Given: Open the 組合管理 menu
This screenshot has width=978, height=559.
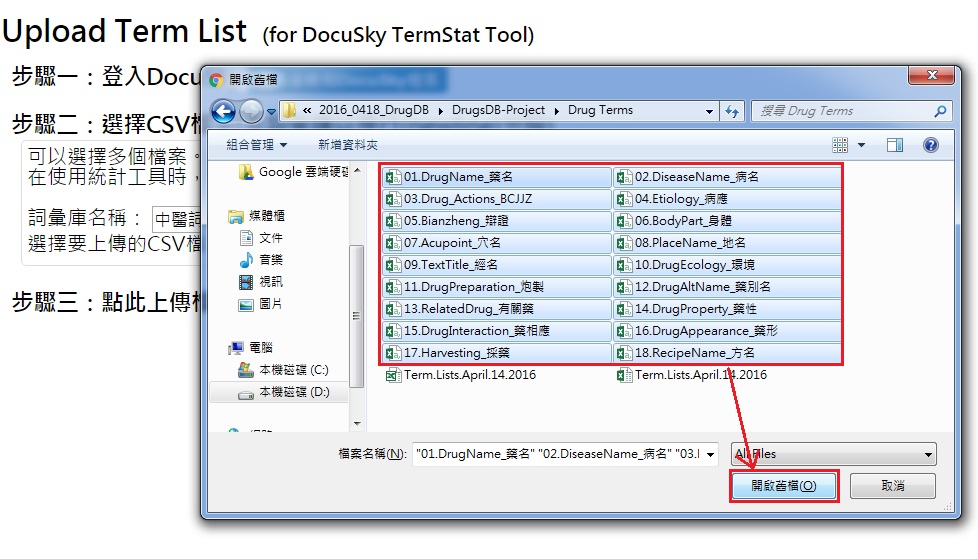Looking at the screenshot, I should pyautogui.click(x=256, y=145).
